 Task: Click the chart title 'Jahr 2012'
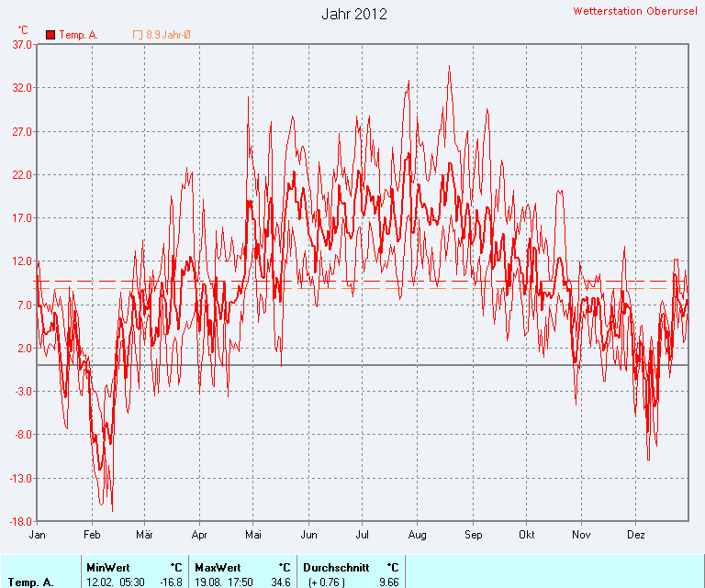pyautogui.click(x=354, y=14)
